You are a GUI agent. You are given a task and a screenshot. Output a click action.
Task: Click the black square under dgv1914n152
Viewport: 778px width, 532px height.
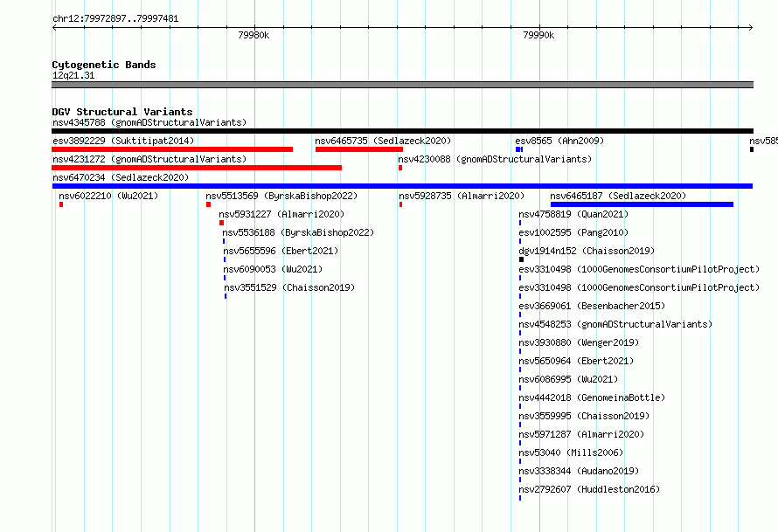521,259
